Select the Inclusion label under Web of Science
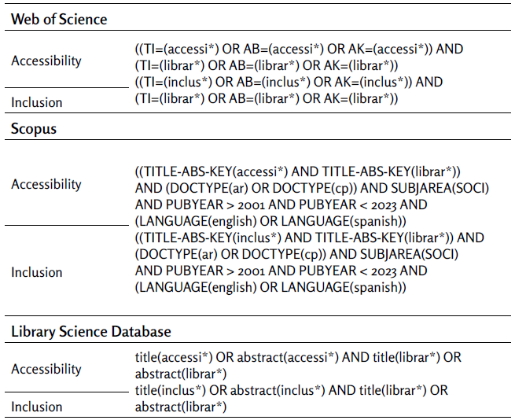The width and height of the screenshot is (515, 420). 37,101
